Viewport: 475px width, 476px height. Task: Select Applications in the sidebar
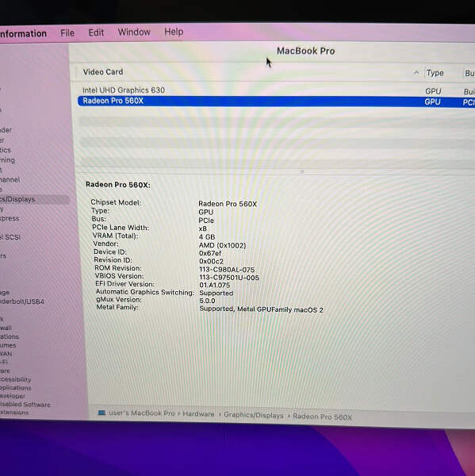coord(16,388)
